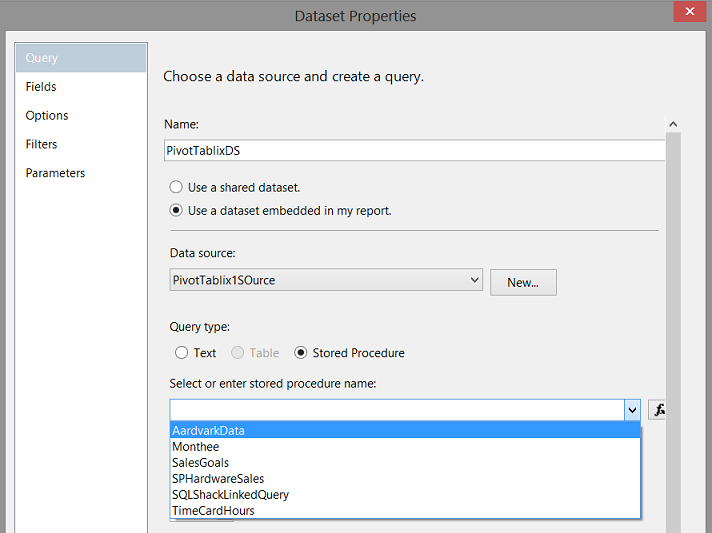Select the Text query type
This screenshot has width=712, height=533.
pos(181,353)
